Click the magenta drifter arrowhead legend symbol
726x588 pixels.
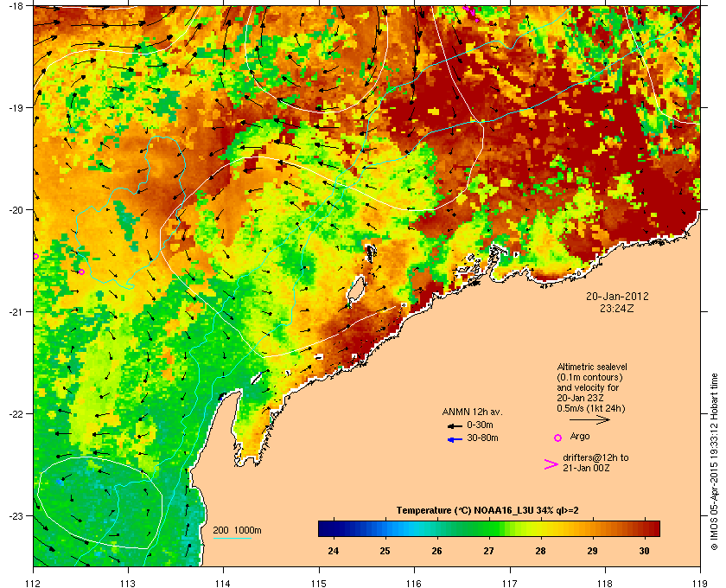click(551, 464)
